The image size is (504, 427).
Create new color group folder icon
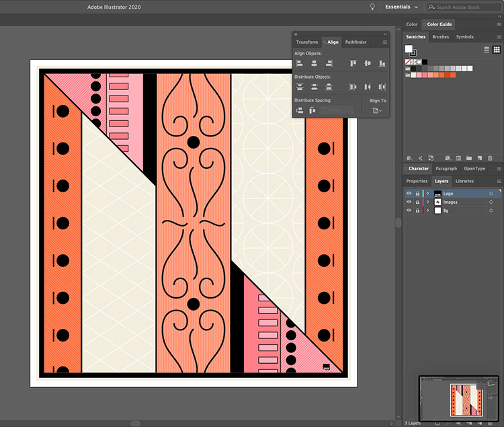click(468, 158)
